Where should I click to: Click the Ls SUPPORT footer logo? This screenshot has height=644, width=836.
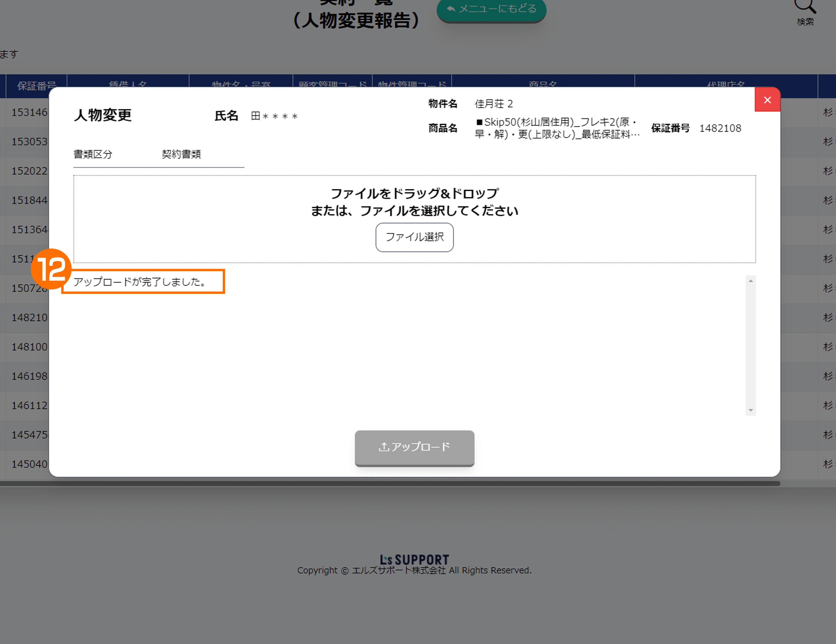point(414,559)
